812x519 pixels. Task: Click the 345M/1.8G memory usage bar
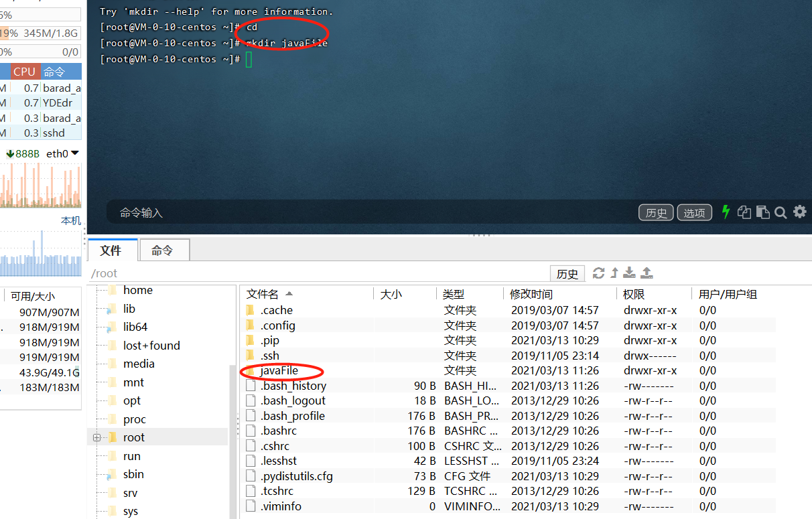(41, 33)
